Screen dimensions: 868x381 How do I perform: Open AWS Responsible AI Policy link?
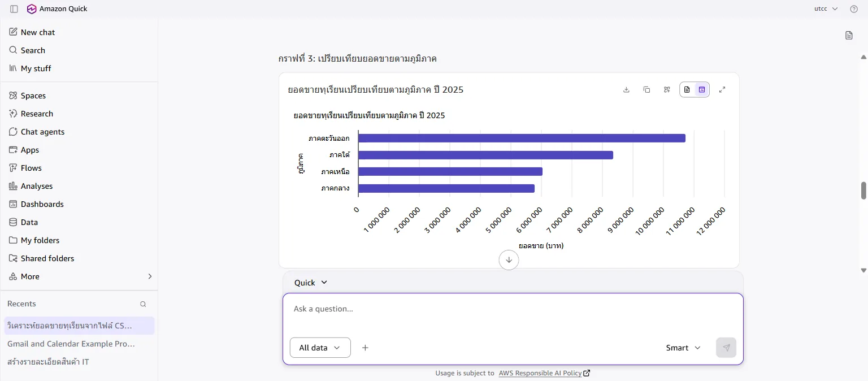(544, 373)
